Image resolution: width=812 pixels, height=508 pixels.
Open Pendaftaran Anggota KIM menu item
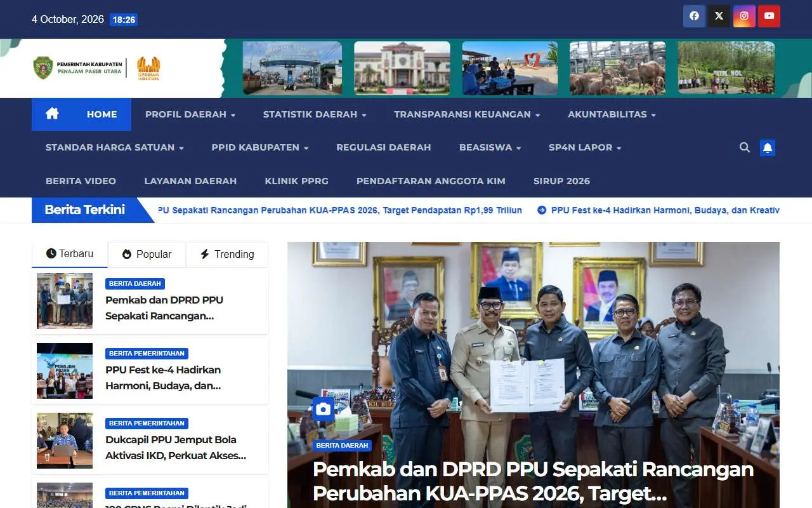pos(431,181)
